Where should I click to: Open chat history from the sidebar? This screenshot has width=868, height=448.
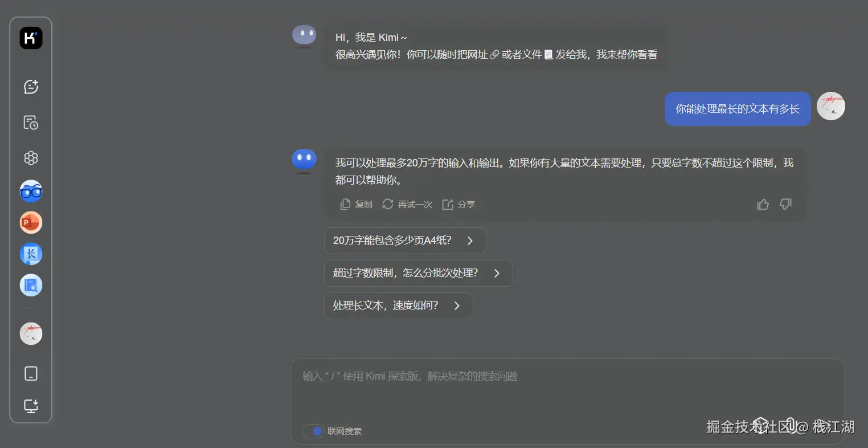31,123
